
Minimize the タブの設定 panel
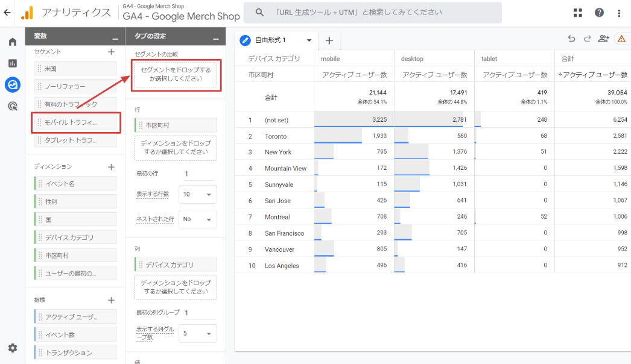[216, 39]
